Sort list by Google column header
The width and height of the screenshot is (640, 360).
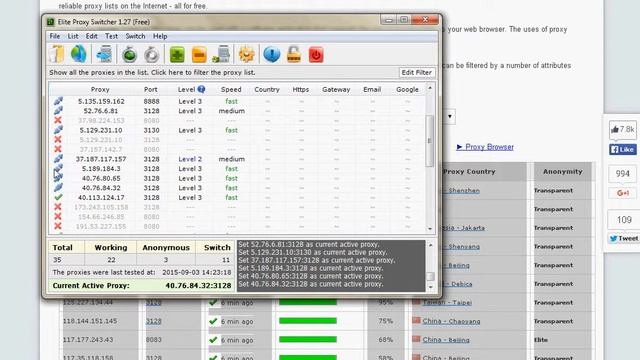click(x=407, y=89)
